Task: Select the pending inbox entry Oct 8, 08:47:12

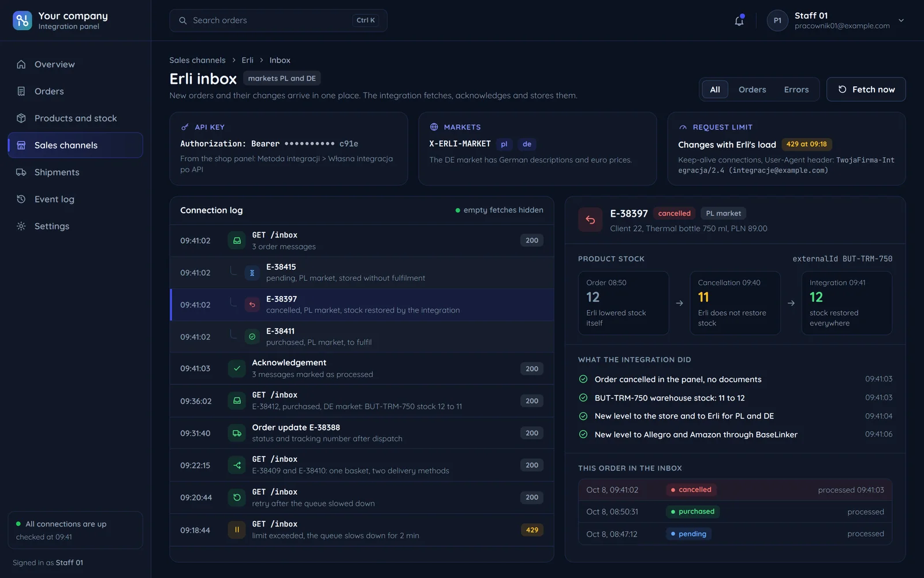Action: coord(735,533)
